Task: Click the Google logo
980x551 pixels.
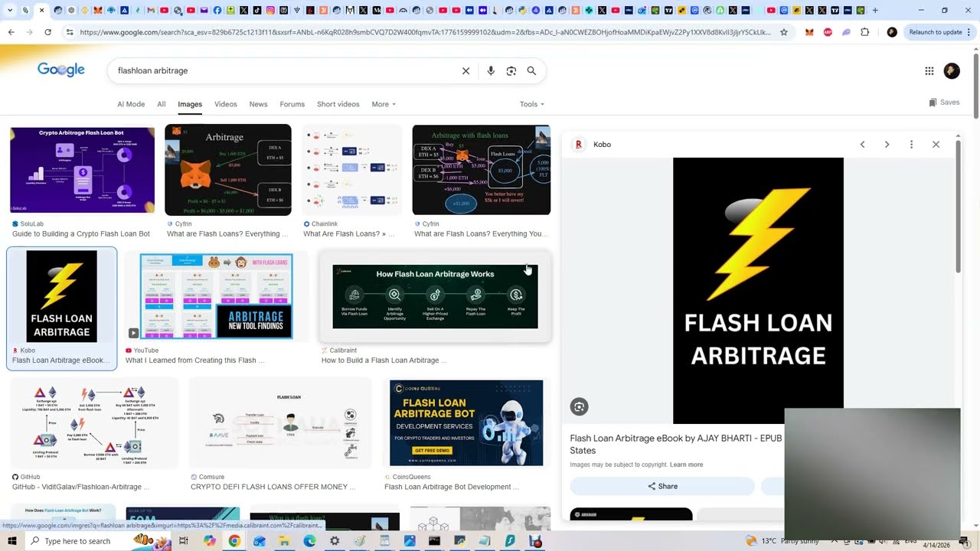Action: 61,70
